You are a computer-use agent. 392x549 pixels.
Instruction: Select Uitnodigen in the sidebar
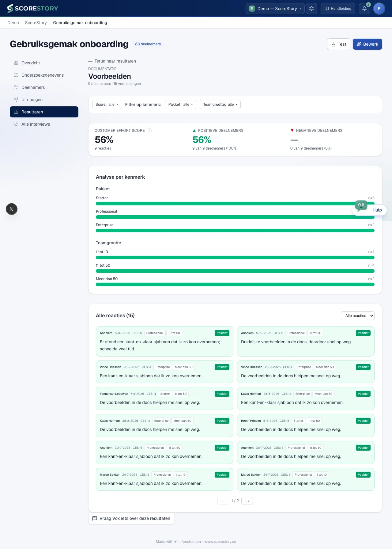44,100
